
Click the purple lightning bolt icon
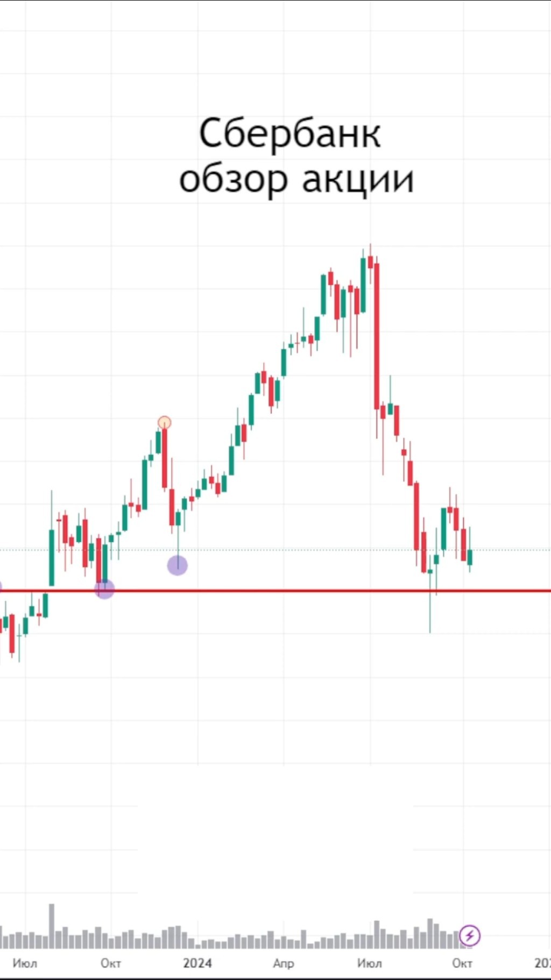pyautogui.click(x=470, y=935)
